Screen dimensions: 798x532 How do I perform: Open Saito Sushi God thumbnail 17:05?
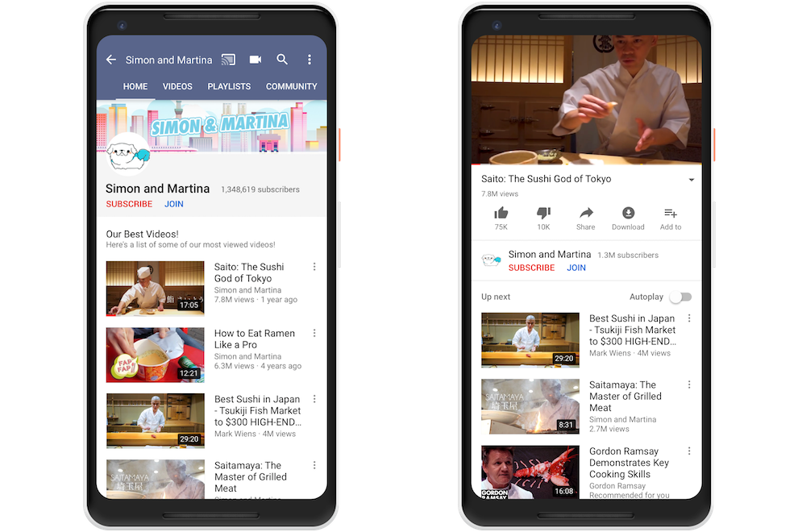(x=156, y=289)
